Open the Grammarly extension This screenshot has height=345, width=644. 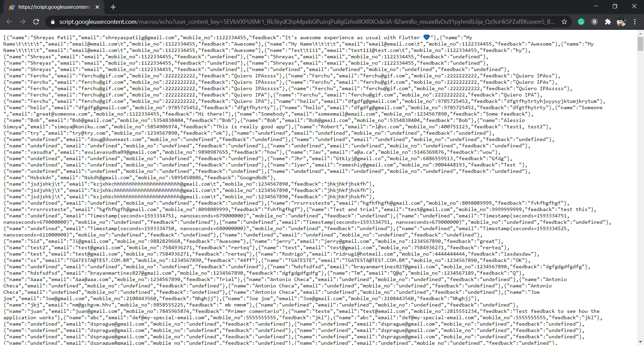(x=581, y=22)
